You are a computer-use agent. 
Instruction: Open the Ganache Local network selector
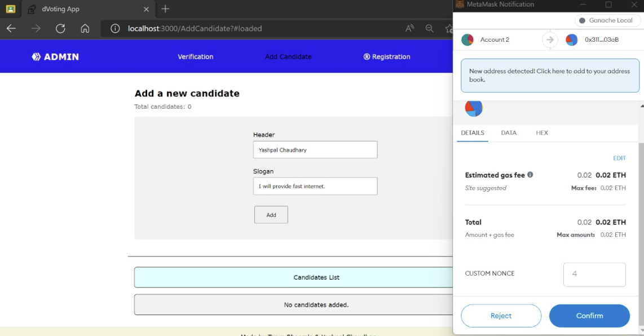[x=607, y=20]
